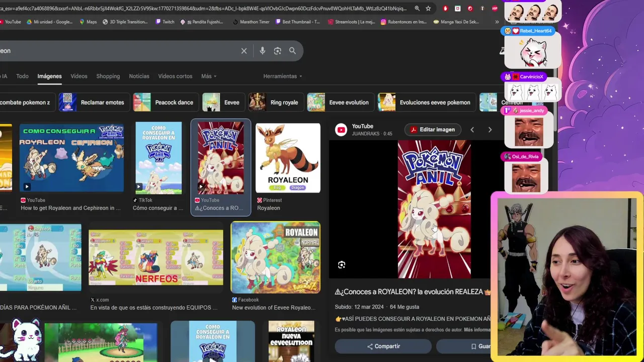644x362 pixels.
Task: Click the magnifier search button in search box
Action: tap(292, 51)
